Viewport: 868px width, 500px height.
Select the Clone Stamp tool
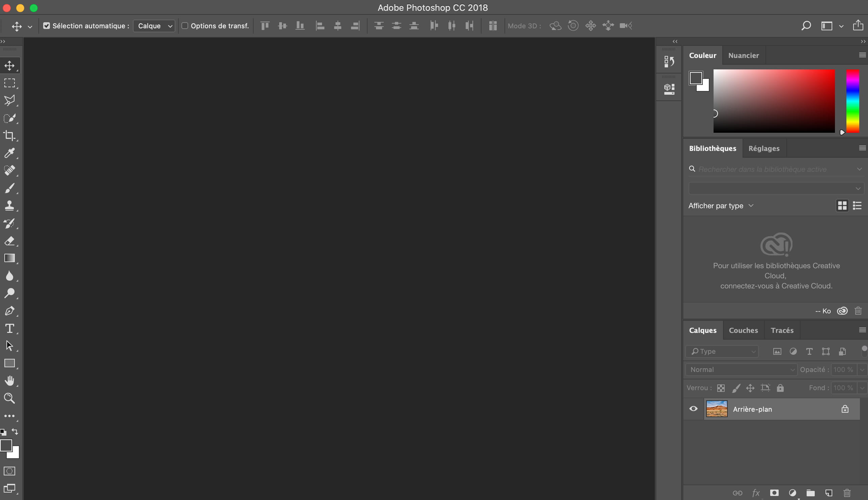(9, 206)
